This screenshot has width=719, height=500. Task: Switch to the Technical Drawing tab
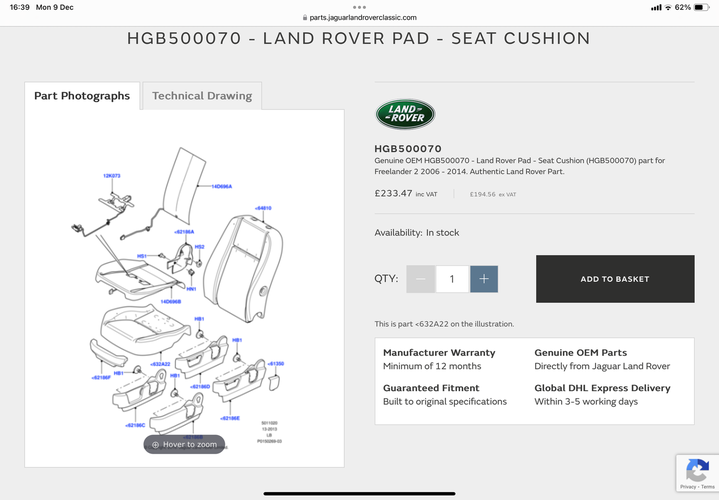tap(202, 96)
